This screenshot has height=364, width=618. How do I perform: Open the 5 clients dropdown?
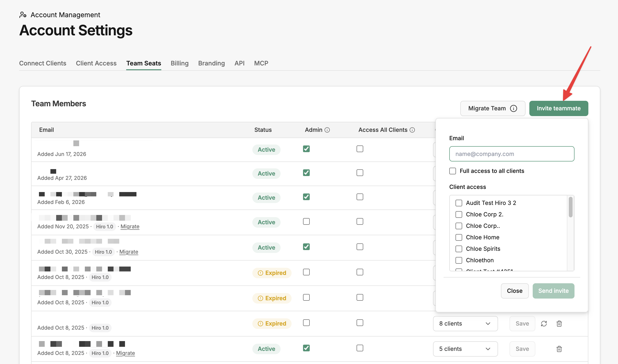(465, 349)
